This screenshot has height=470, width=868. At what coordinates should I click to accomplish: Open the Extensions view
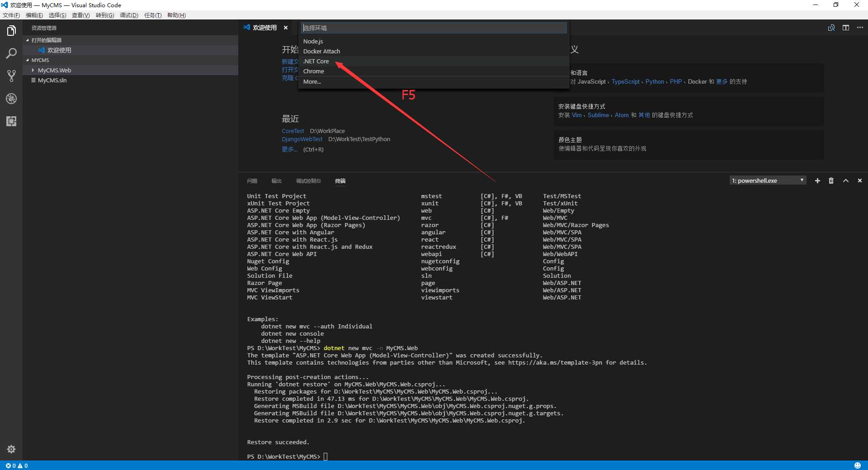click(x=11, y=121)
